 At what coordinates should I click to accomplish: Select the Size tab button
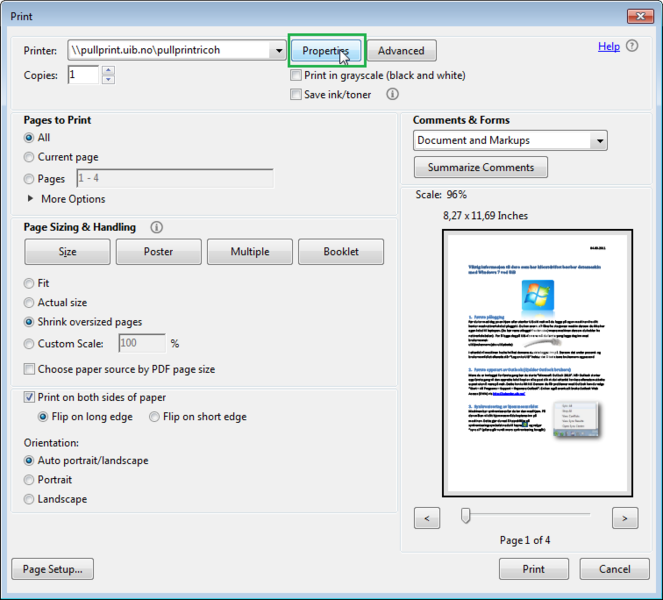[x=67, y=252]
